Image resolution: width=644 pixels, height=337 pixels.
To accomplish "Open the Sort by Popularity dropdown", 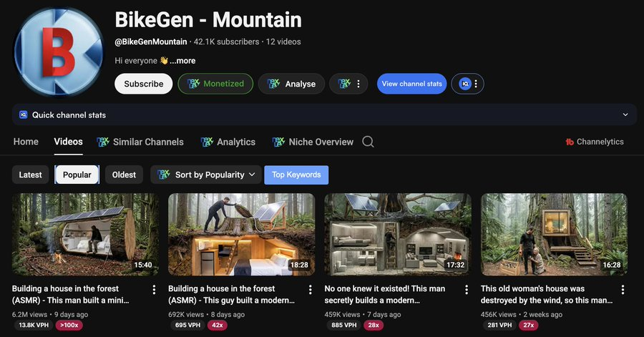I will click(x=206, y=175).
